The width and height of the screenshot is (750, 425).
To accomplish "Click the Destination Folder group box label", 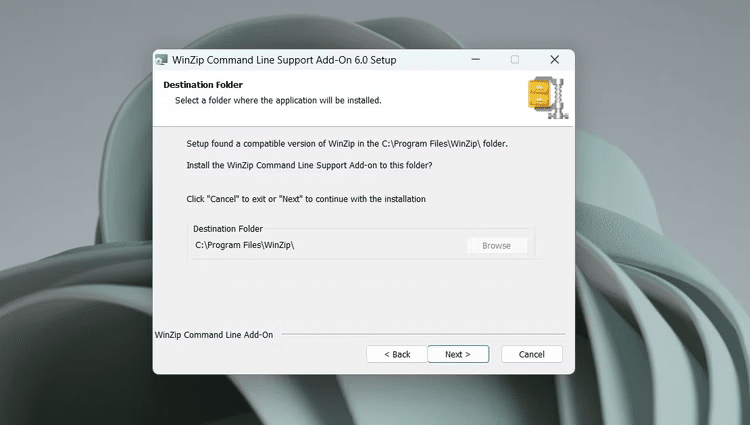I will click(228, 229).
